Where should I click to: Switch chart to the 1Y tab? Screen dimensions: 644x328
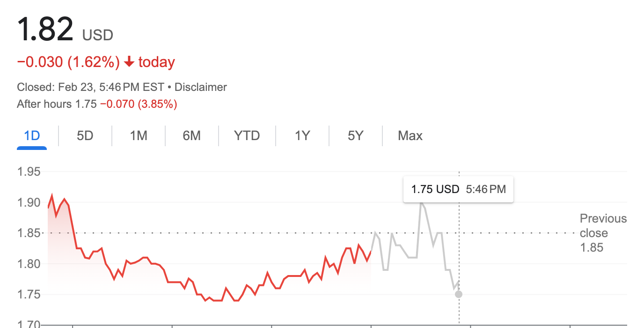coord(302,136)
